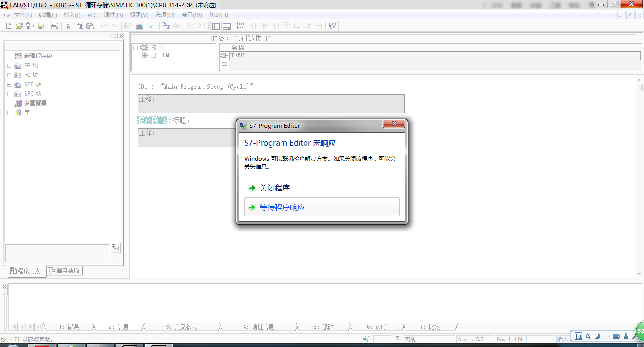The width and height of the screenshot is (644, 347).
Task: Switch to the 3: 交叉参考 output tab
Action: 182,327
